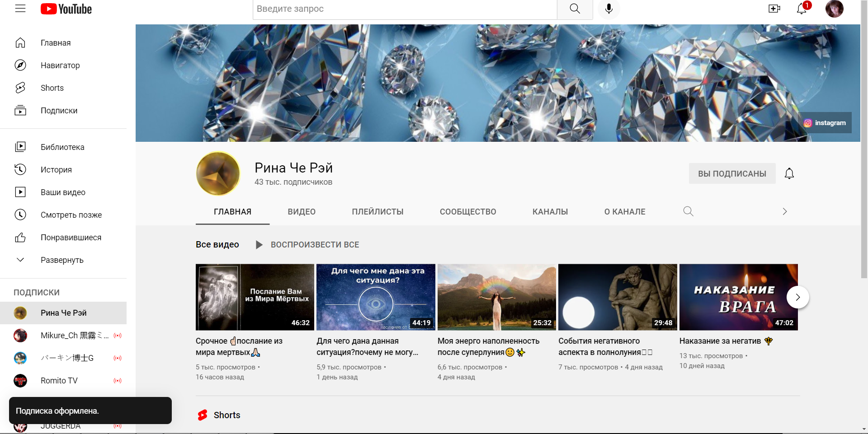Screen dimensions: 868x434
Task: Switch to О КАНАЛЕ tab
Action: tap(625, 212)
